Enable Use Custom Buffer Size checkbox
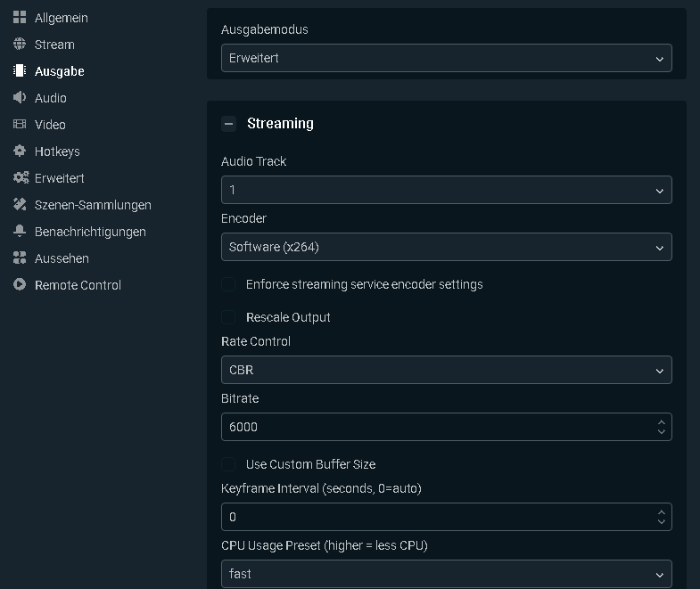 point(229,464)
